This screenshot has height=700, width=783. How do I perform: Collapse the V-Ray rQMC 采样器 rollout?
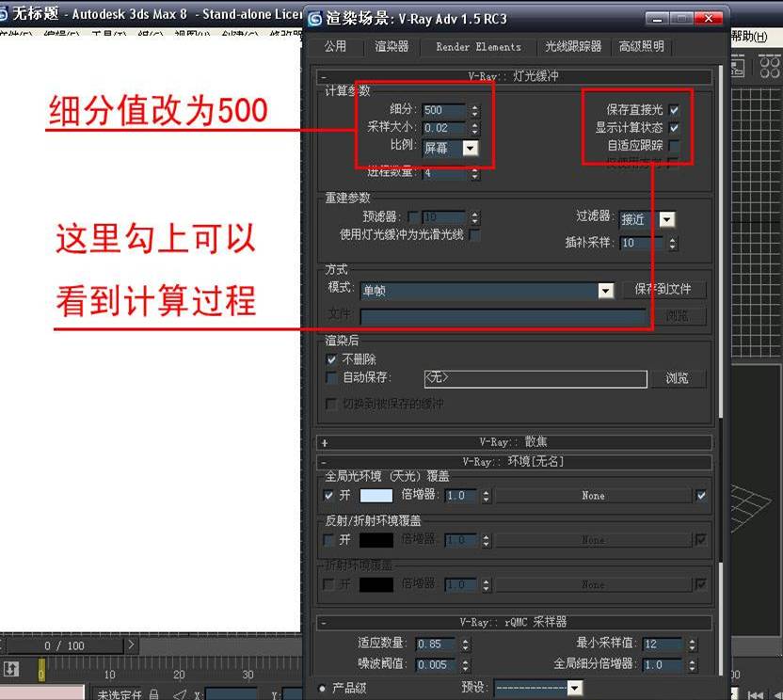pos(324,624)
